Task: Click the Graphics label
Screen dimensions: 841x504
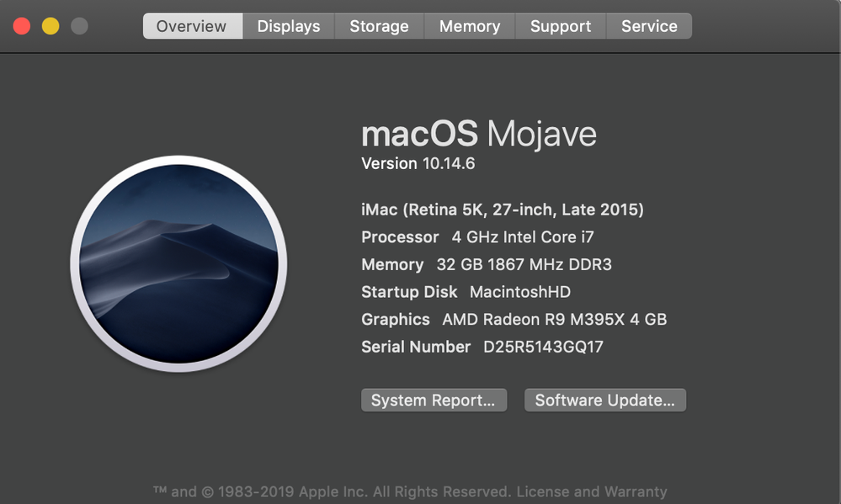Action: click(x=396, y=319)
